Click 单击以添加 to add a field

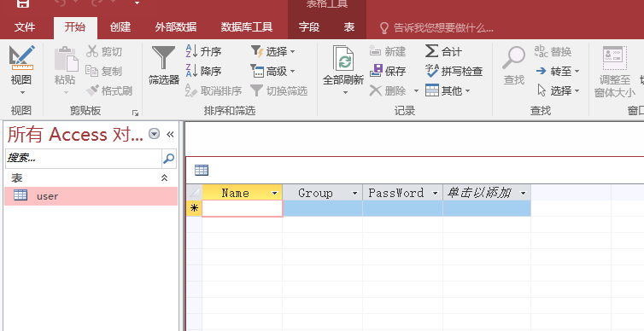(487, 192)
